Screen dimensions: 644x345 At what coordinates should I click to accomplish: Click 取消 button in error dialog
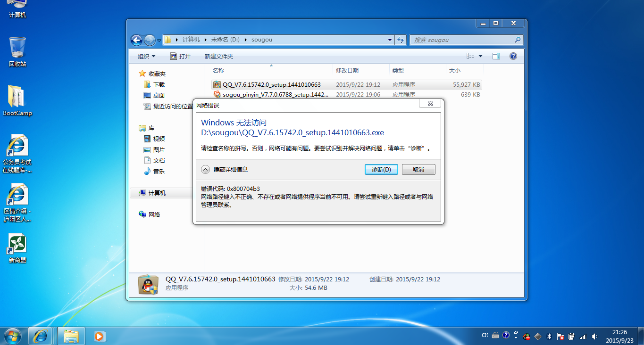click(x=418, y=170)
